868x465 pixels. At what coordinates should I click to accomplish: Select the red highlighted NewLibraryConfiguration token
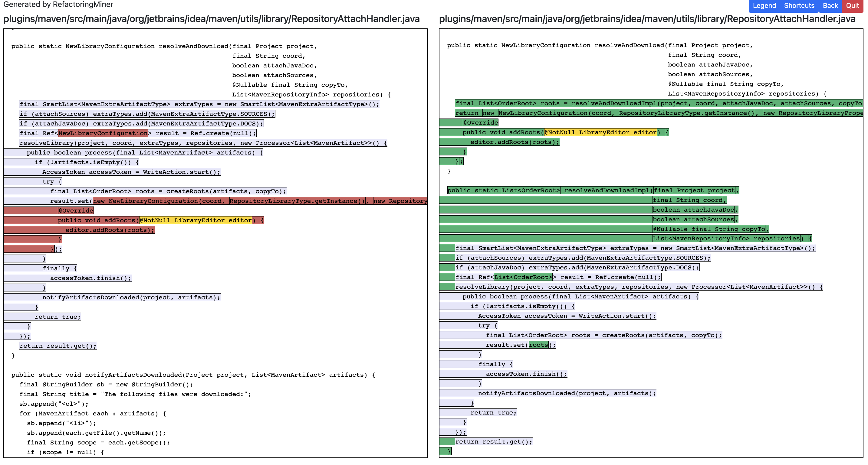click(x=103, y=133)
